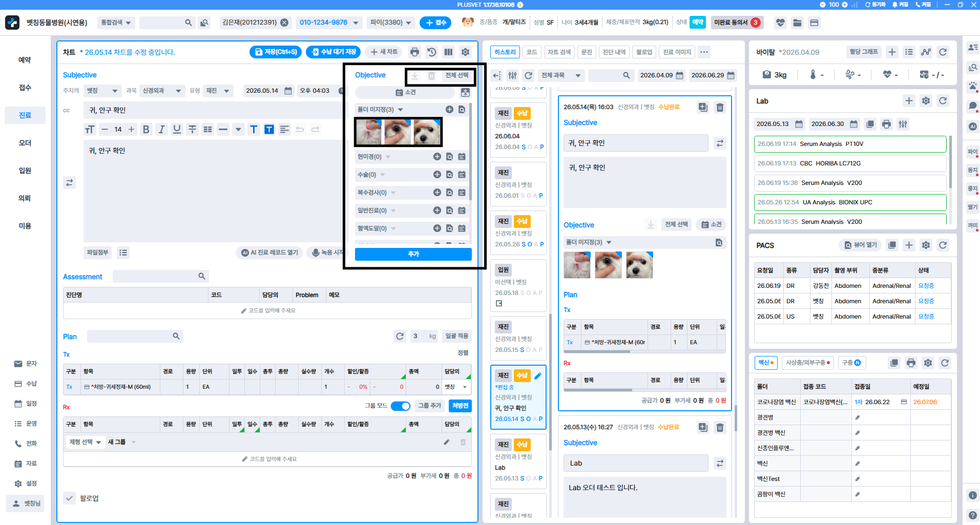Click the 처방전 button

[x=460, y=406]
